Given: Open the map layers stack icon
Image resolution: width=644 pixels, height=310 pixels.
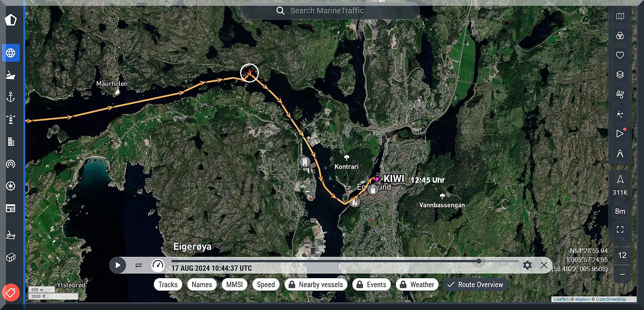Looking at the screenshot, I should [x=620, y=74].
